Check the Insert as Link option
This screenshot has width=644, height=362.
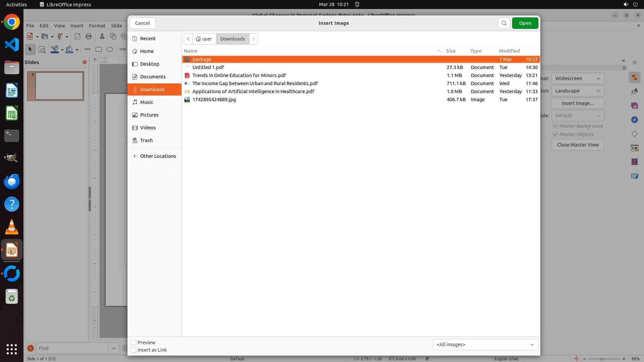[x=133, y=350]
